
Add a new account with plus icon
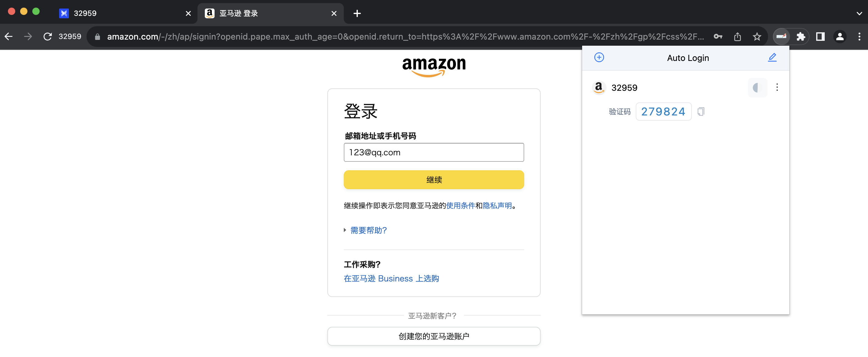[599, 57]
